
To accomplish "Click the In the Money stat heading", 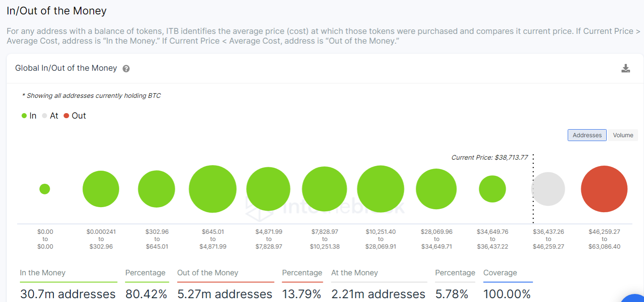I will [43, 273].
